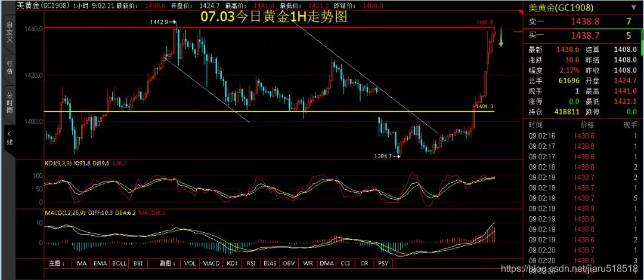Click the 幅度 value 2.17%

568,70
